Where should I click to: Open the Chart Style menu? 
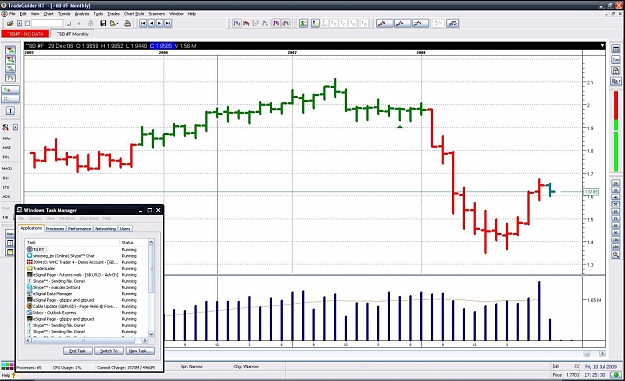(x=134, y=14)
